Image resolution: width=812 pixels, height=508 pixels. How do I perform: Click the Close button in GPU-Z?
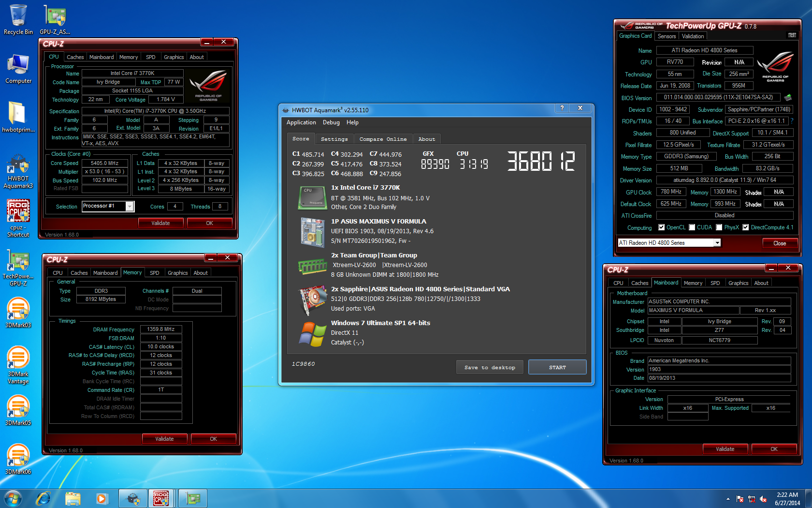(780, 243)
